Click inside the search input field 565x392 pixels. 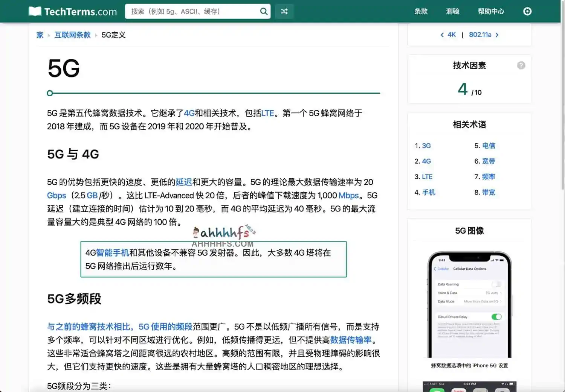pyautogui.click(x=188, y=11)
